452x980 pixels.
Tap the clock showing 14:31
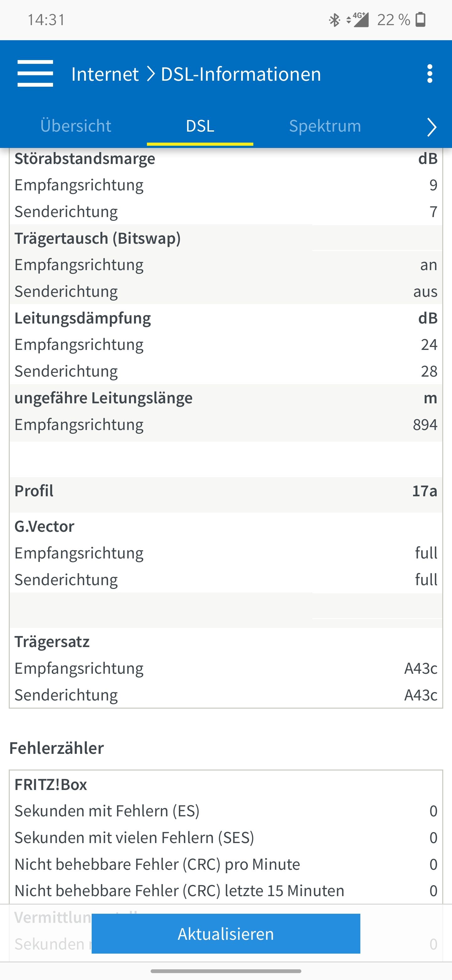[46, 20]
